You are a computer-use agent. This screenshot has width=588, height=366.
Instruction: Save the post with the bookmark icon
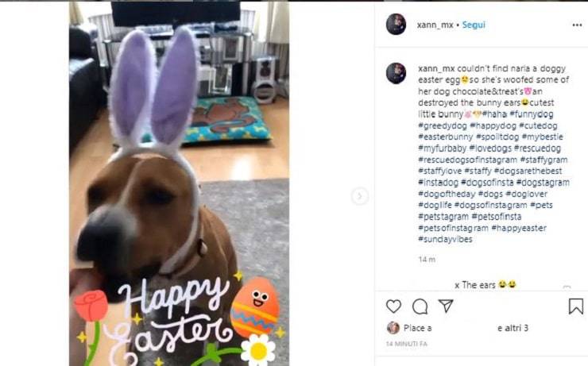(x=576, y=306)
